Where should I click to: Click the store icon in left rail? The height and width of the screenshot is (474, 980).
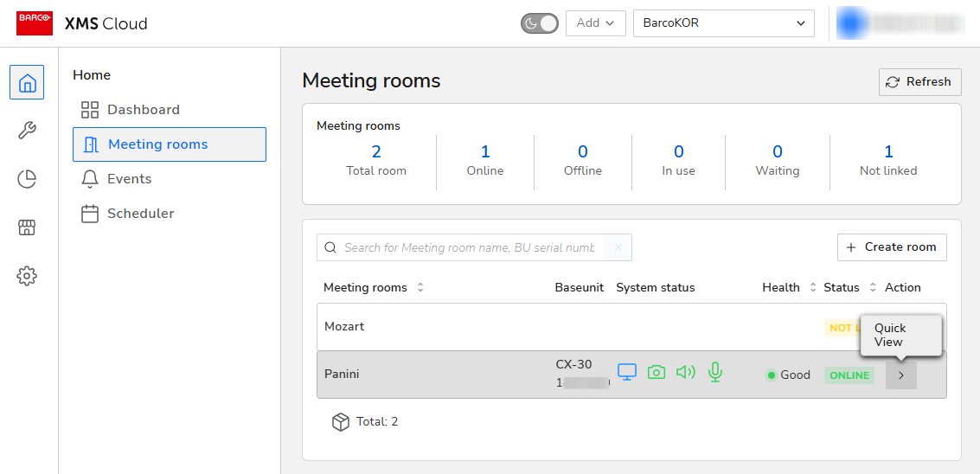coord(27,227)
